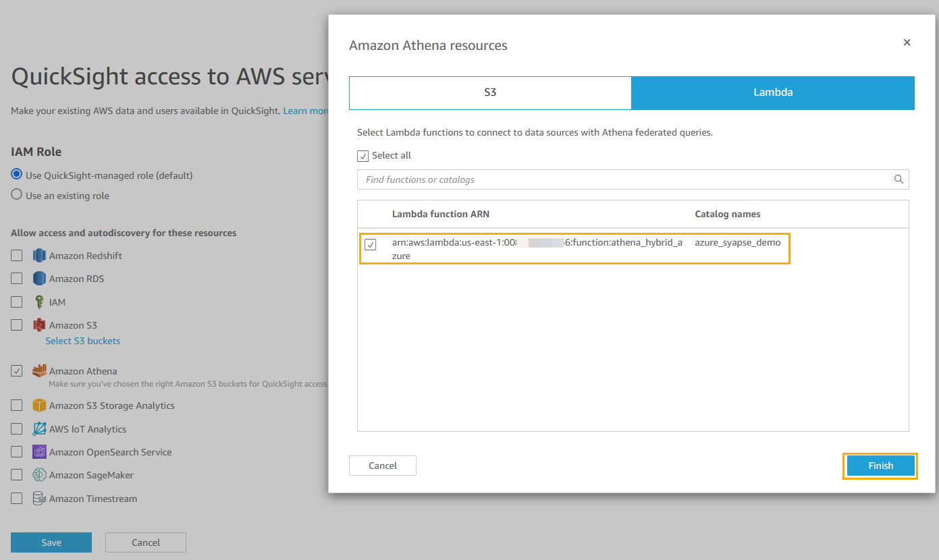Click the Amazon S3 bucket icon
Viewport: 939px width, 560px height.
tap(39, 325)
